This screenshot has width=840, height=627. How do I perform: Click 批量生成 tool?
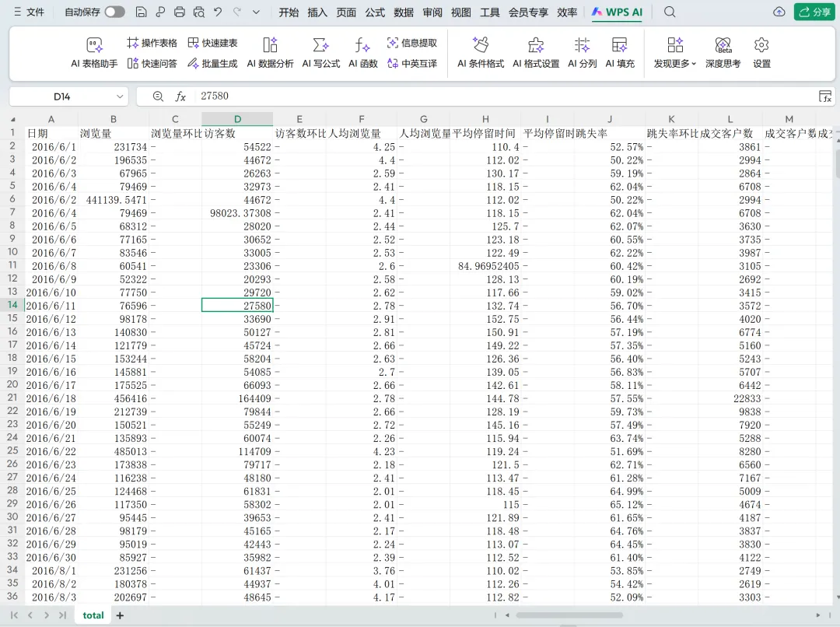click(x=212, y=63)
